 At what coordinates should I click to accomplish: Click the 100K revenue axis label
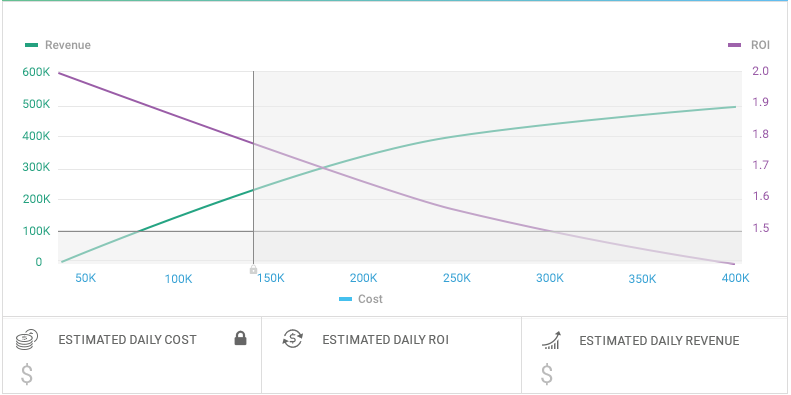point(36,231)
